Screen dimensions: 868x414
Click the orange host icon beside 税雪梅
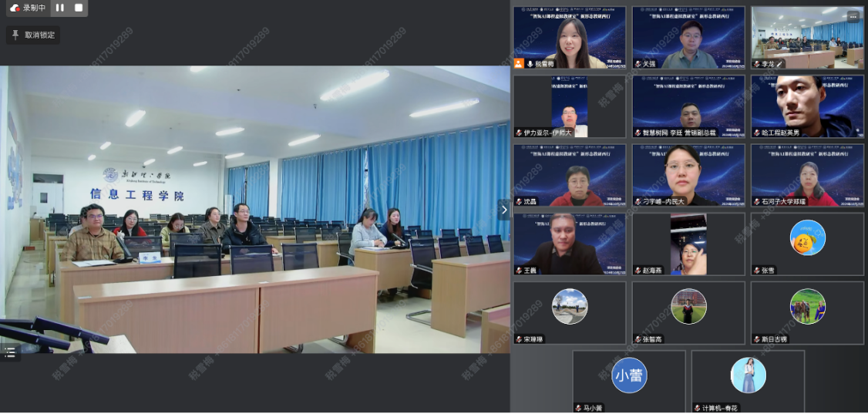click(x=519, y=64)
